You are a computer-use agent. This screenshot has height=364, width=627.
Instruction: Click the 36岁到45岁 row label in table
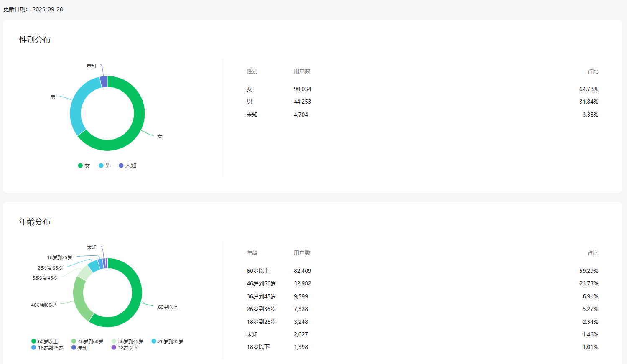click(261, 296)
